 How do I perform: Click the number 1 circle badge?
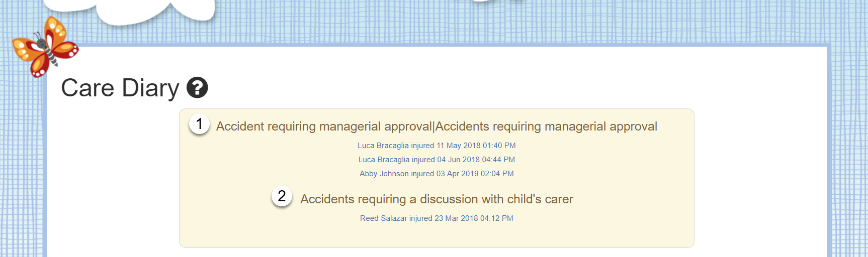tap(199, 124)
